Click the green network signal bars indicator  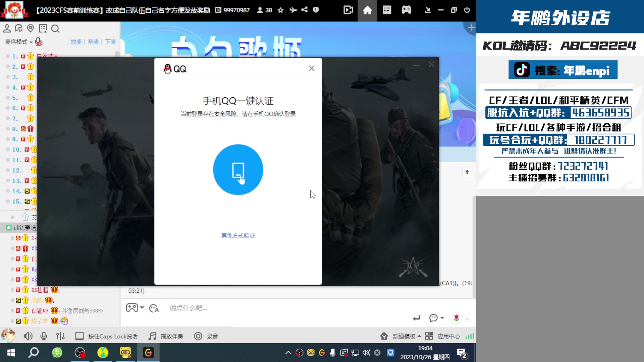point(470,336)
